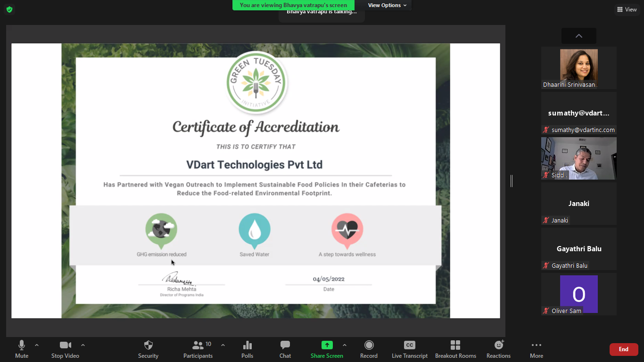Click the 'Certificate of Accreditation' heading
The height and width of the screenshot is (362, 644).
coord(256,127)
